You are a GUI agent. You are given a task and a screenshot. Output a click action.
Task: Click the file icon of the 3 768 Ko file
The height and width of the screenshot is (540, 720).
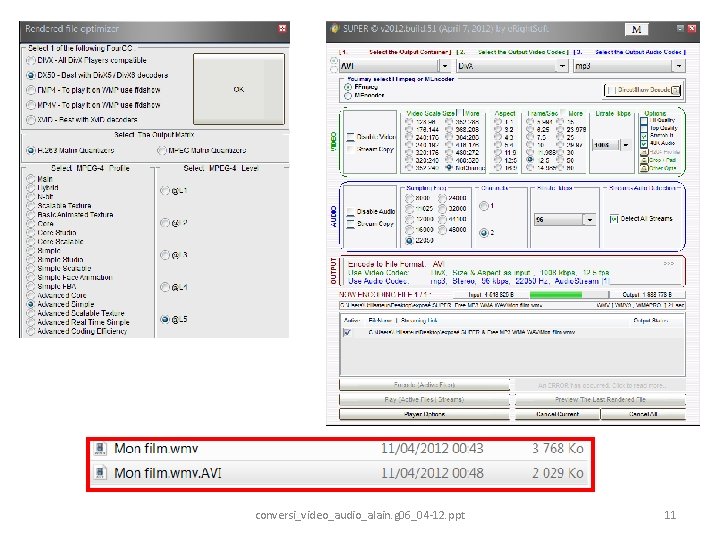[100, 448]
